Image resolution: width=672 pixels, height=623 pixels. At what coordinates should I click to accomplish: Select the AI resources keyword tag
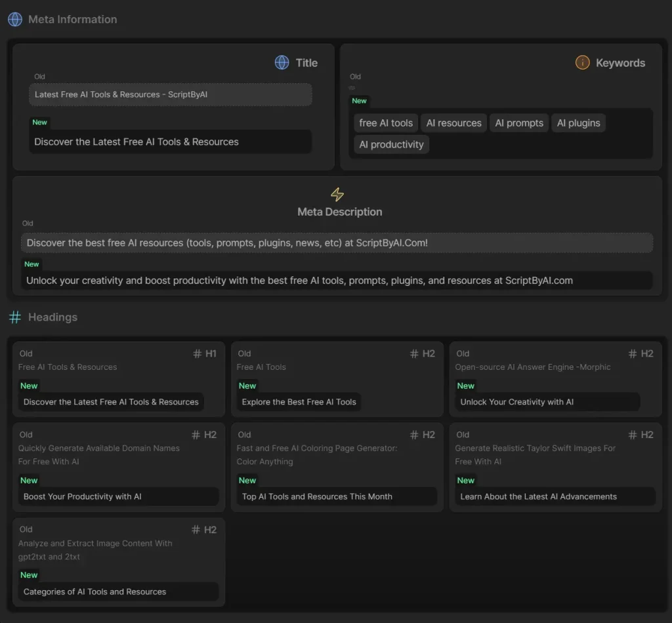(453, 123)
